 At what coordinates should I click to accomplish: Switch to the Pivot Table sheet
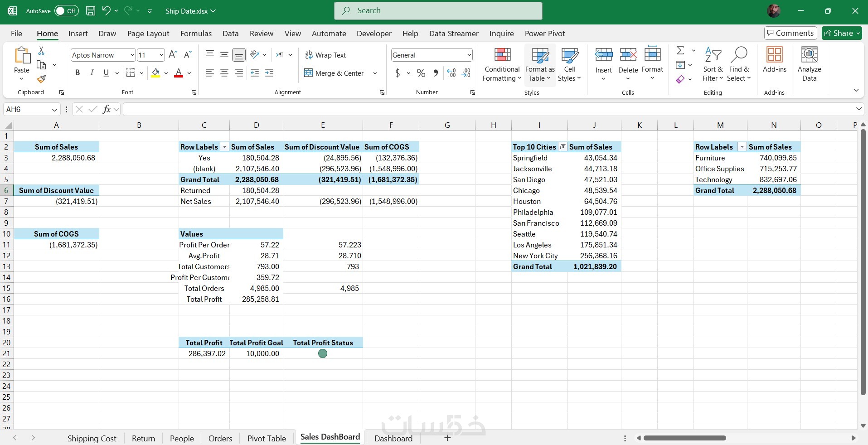point(267,438)
